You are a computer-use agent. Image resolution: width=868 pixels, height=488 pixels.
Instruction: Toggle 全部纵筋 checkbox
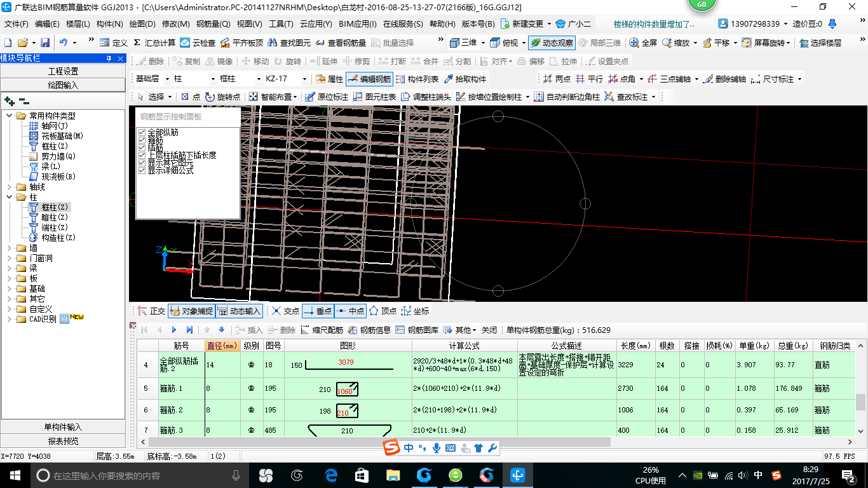[142, 133]
